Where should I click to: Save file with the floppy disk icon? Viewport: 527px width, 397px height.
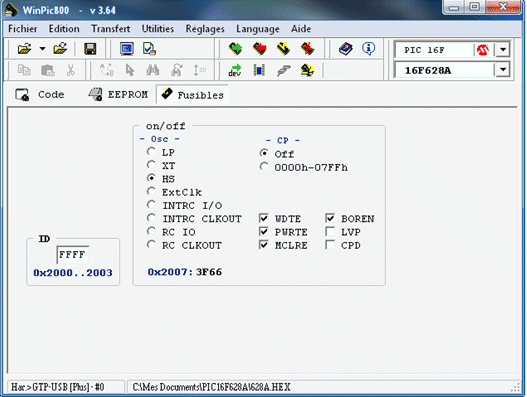point(90,49)
